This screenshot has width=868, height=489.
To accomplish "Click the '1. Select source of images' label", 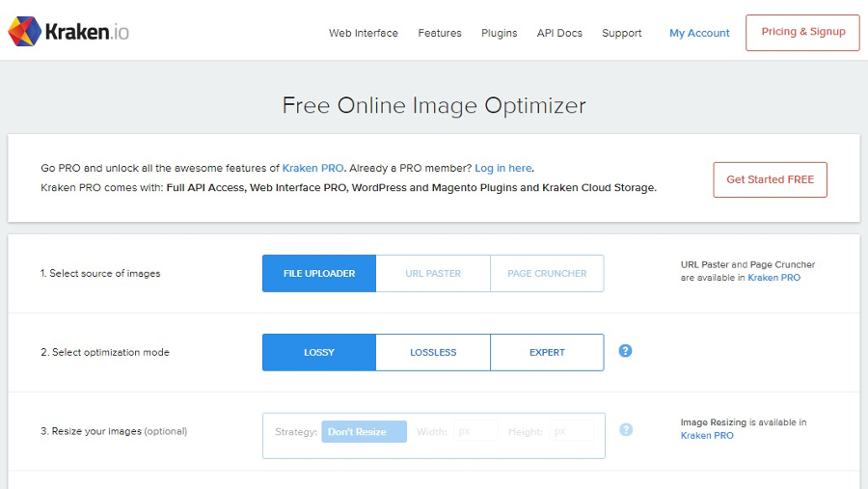I will point(100,274).
